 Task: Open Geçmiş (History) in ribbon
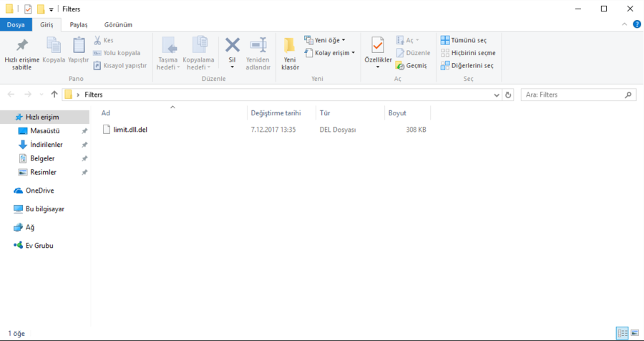pos(411,65)
